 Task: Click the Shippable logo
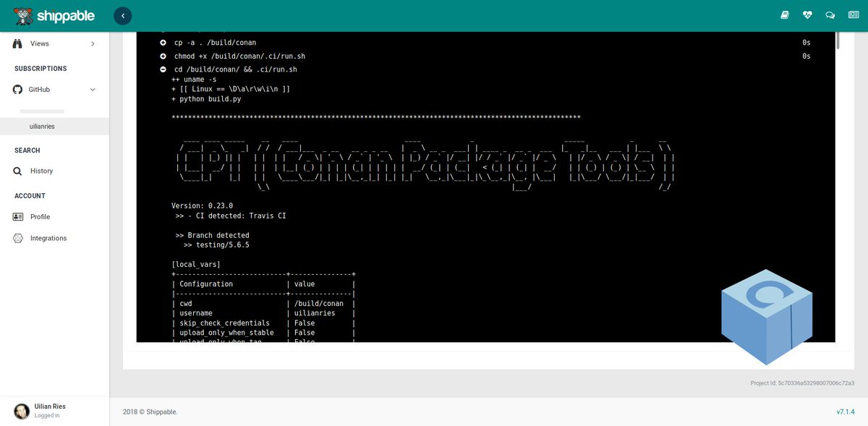(54, 15)
